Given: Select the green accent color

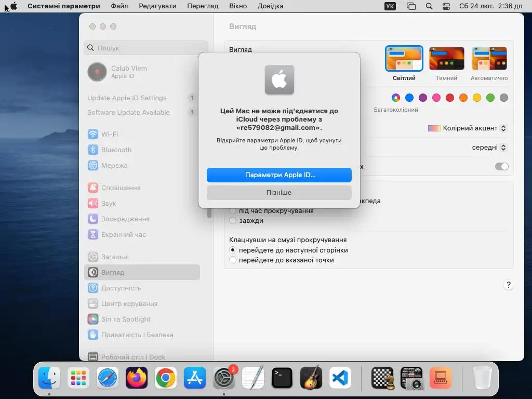Looking at the screenshot, I should pos(490,98).
